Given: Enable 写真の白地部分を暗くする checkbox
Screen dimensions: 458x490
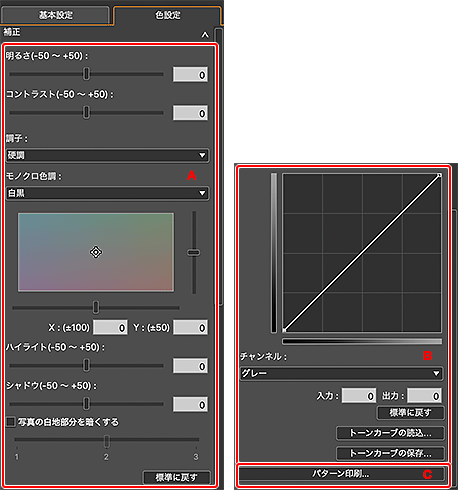Looking at the screenshot, I should pyautogui.click(x=11, y=422).
